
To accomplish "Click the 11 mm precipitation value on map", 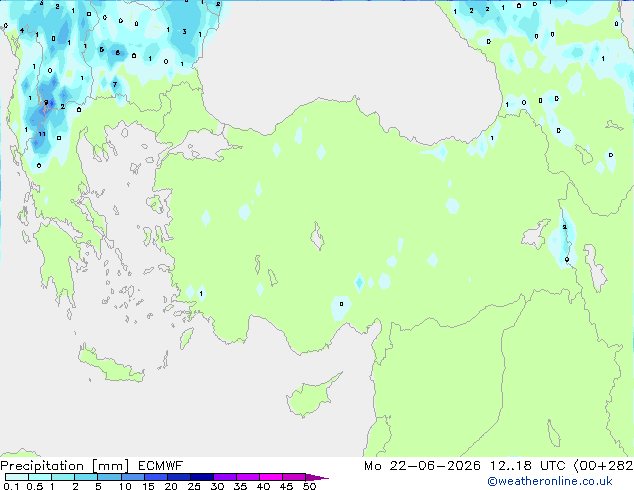I will click(42, 134).
